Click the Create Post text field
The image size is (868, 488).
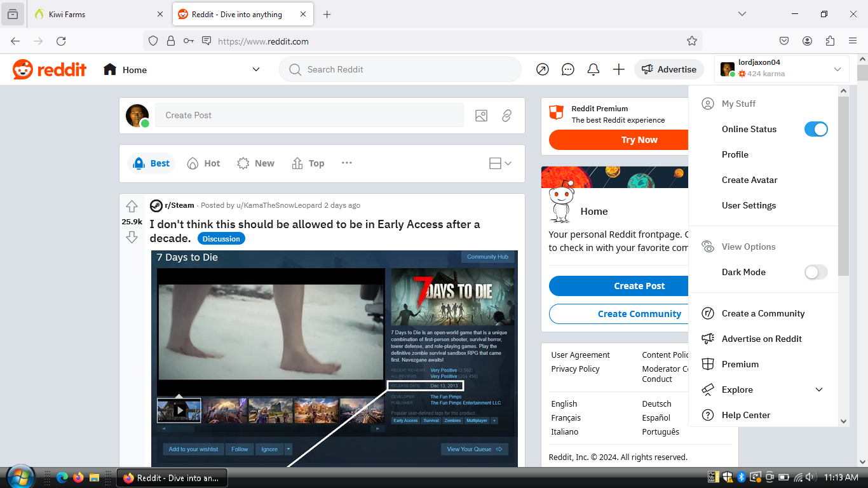(309, 115)
